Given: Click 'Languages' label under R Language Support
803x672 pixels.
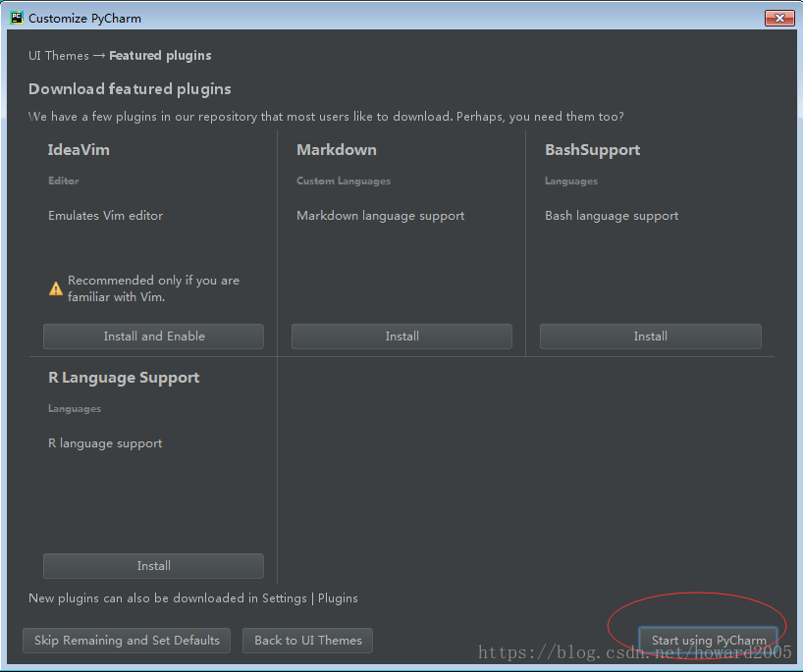Looking at the screenshot, I should pos(75,409).
